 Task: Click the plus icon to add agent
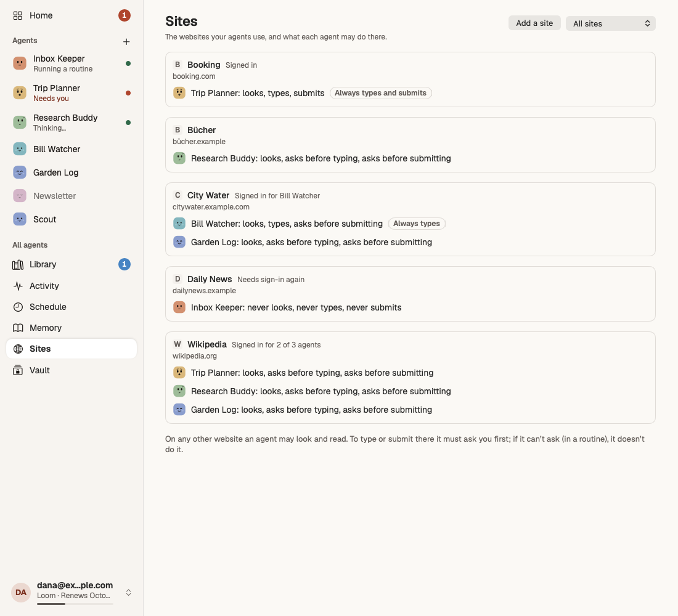126,41
